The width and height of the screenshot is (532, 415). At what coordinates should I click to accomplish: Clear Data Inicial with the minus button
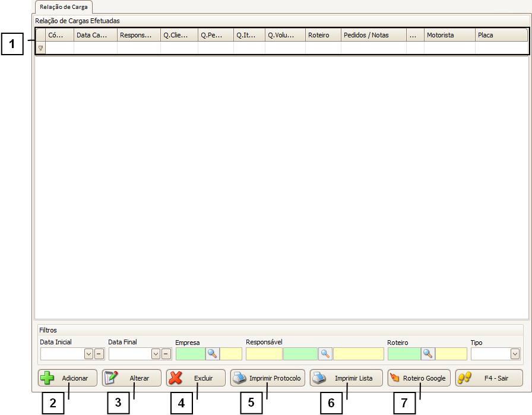point(99,354)
